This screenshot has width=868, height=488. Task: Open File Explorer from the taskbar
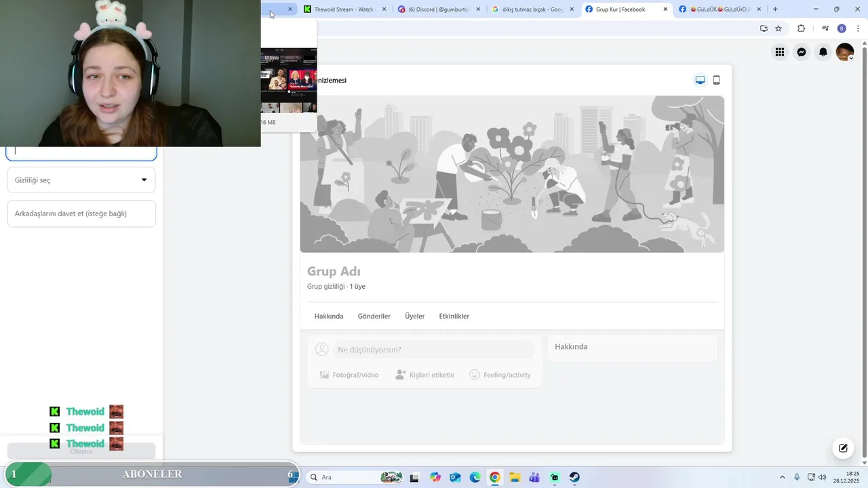point(515,477)
